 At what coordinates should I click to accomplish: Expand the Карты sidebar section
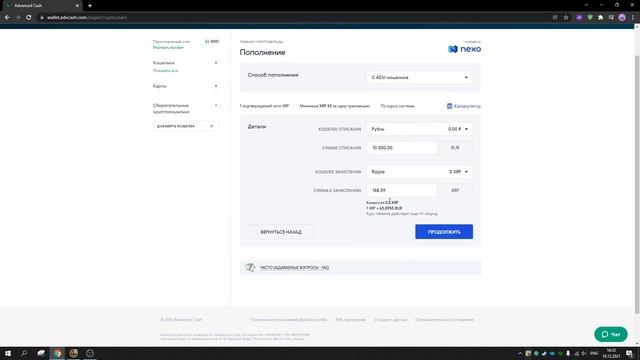[216, 86]
